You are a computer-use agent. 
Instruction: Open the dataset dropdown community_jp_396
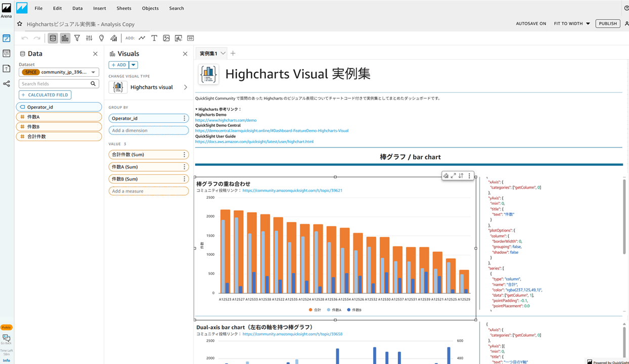click(x=59, y=72)
